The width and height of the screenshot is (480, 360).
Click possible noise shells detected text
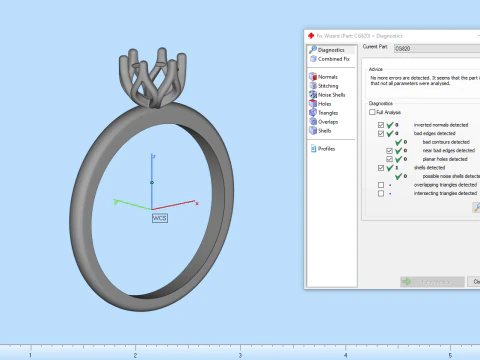pos(451,176)
